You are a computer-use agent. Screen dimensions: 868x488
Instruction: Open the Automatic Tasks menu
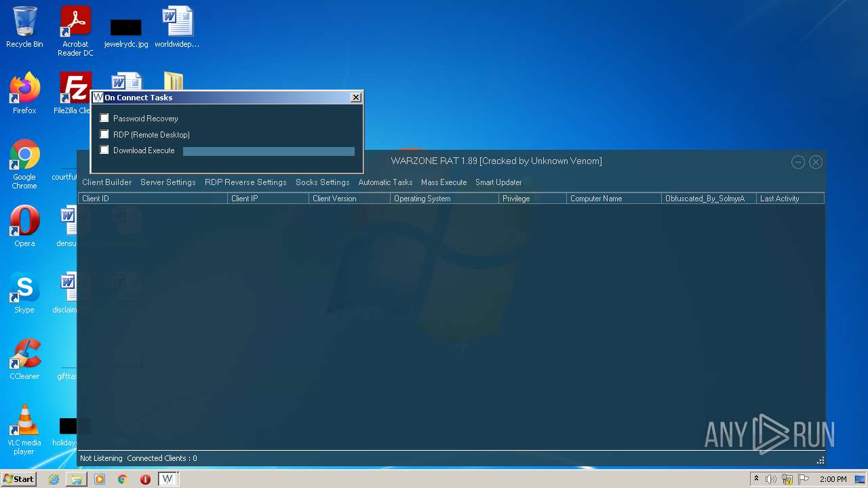[385, 182]
